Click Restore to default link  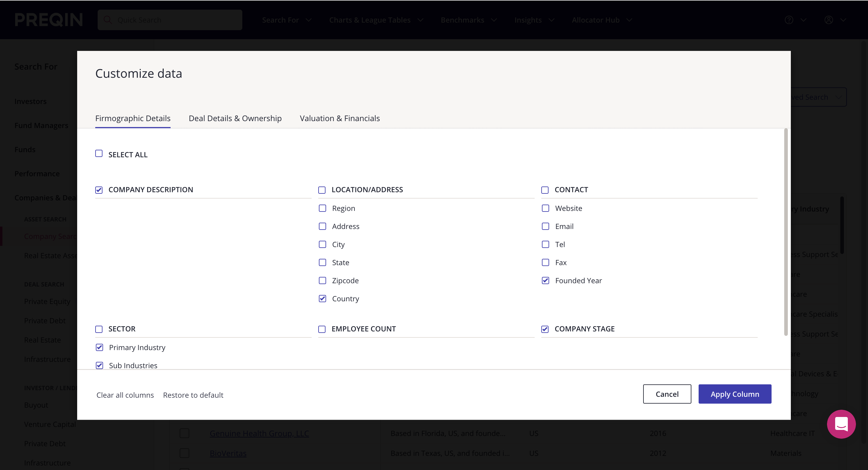(x=193, y=395)
